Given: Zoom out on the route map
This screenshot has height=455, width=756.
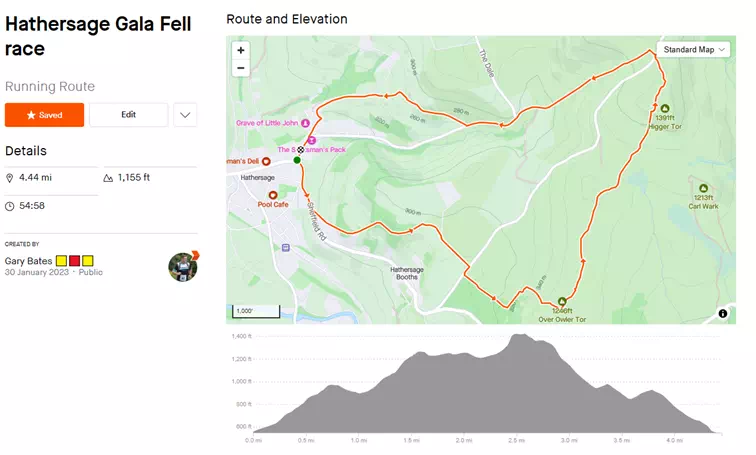Looking at the screenshot, I should pyautogui.click(x=241, y=68).
